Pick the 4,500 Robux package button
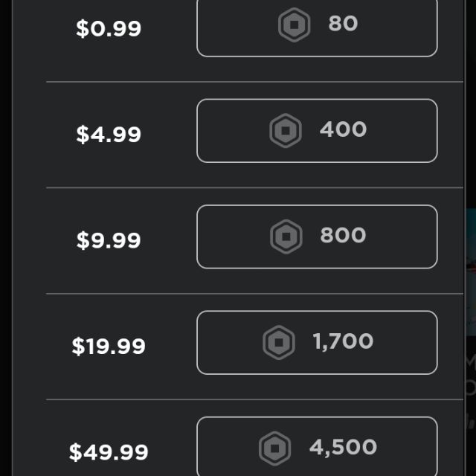 pos(317,447)
